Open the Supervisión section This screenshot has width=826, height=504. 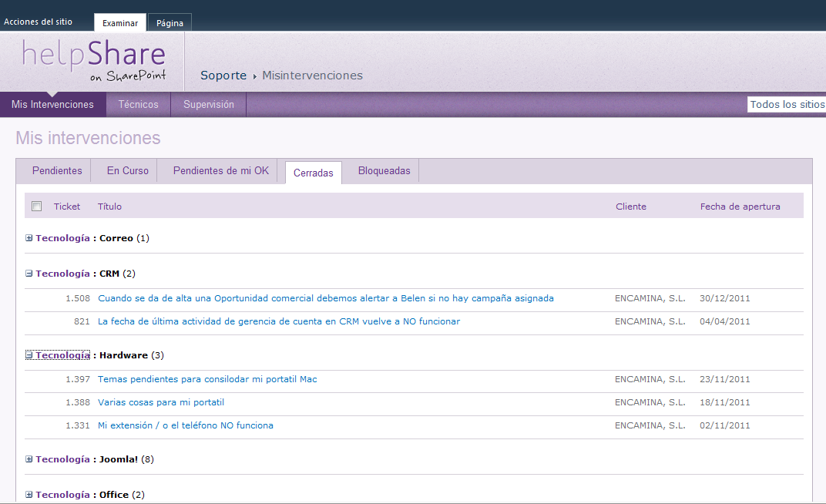208,104
